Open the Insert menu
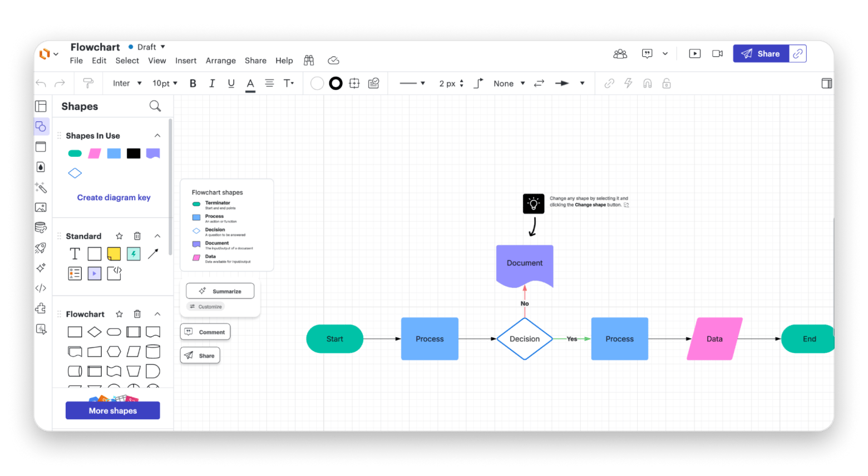868x476 pixels. pos(185,61)
